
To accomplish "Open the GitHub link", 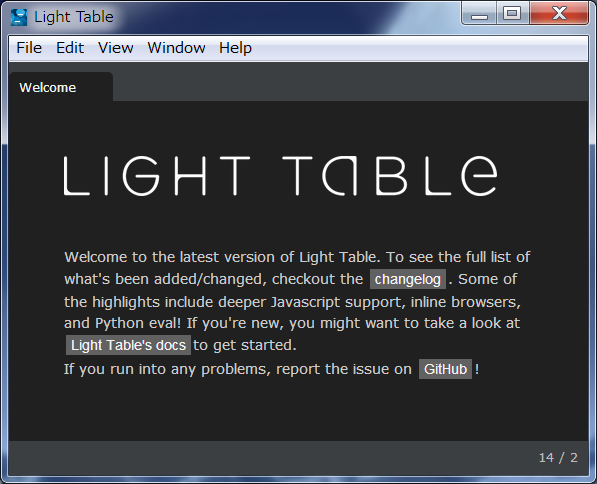I will point(445,369).
